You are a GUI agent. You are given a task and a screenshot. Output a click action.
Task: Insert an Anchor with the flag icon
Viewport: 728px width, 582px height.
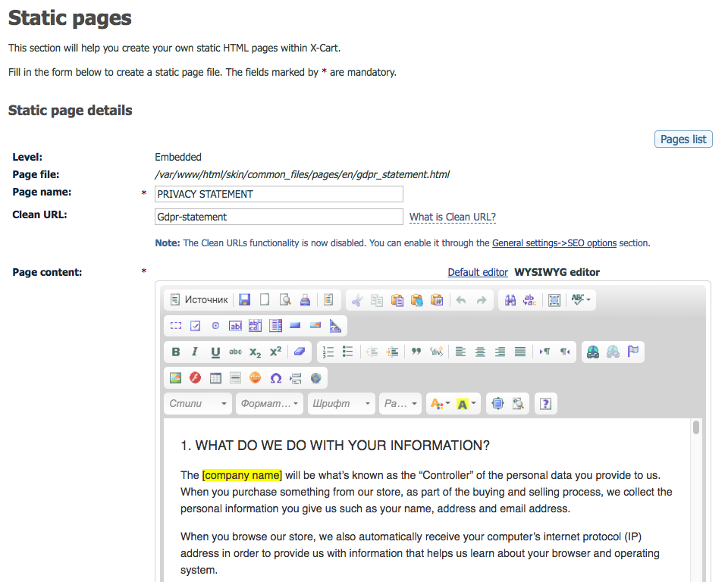pos(632,352)
